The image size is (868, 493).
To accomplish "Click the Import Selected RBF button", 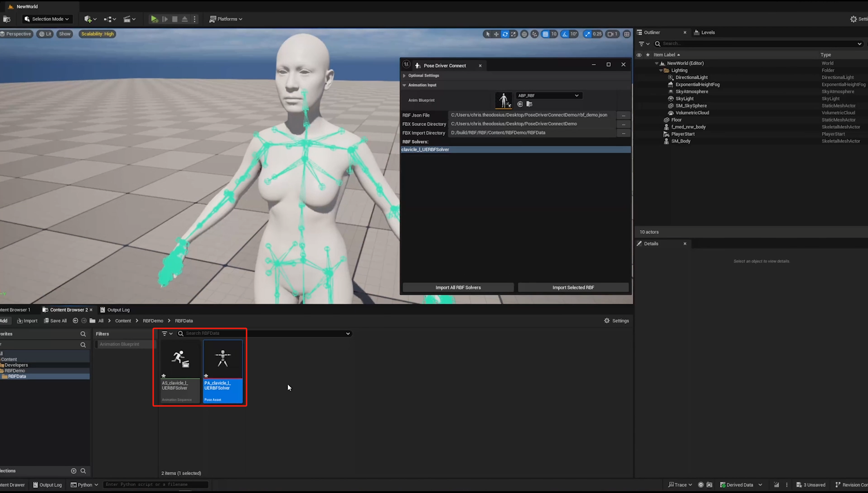I will tap(573, 287).
